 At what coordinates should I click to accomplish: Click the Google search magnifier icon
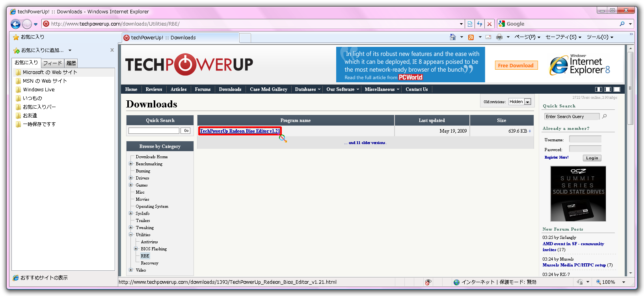point(622,24)
